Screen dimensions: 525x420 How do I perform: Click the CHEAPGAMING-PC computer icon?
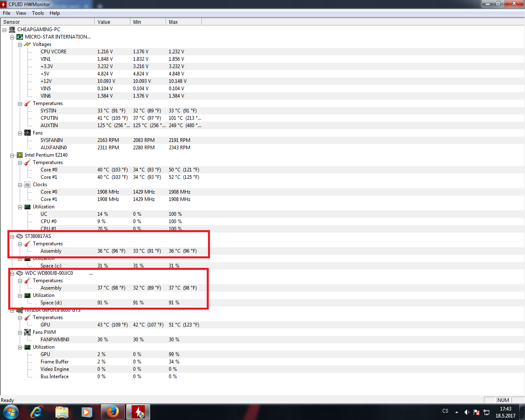[x=12, y=30]
